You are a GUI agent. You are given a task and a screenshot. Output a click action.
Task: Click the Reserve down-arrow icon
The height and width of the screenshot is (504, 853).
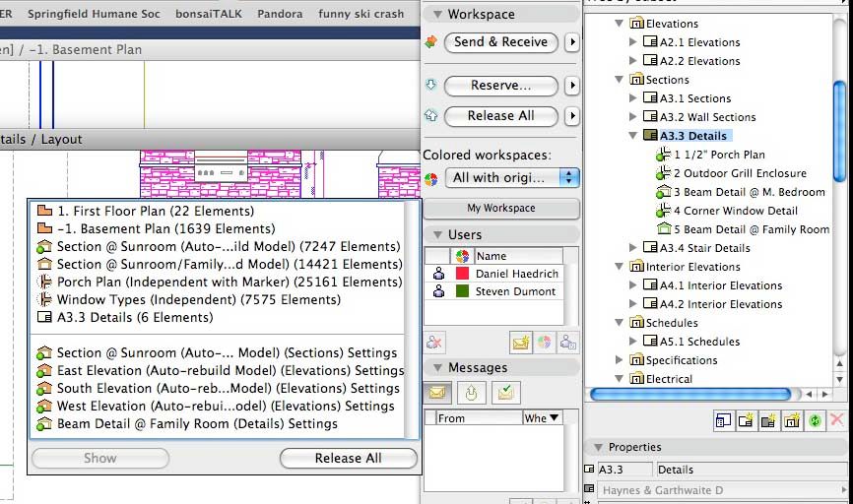point(430,85)
